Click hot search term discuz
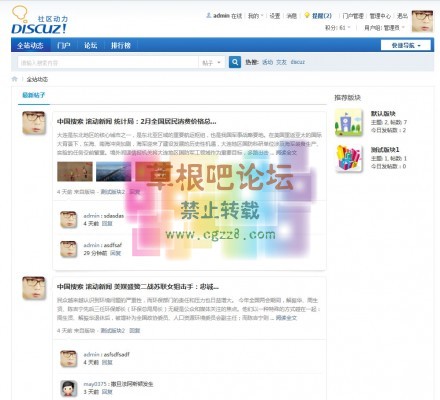 click(298, 62)
